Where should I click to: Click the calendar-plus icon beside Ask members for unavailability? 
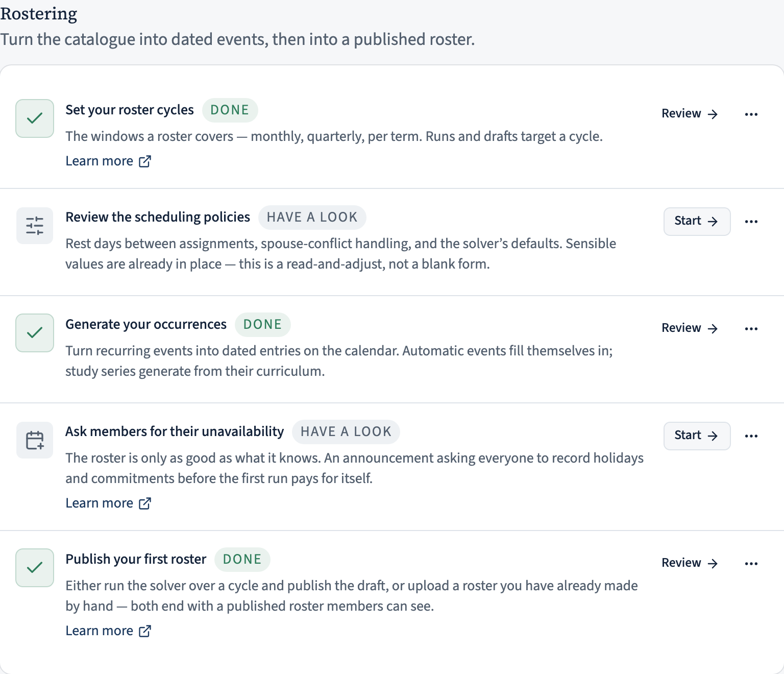(35, 440)
